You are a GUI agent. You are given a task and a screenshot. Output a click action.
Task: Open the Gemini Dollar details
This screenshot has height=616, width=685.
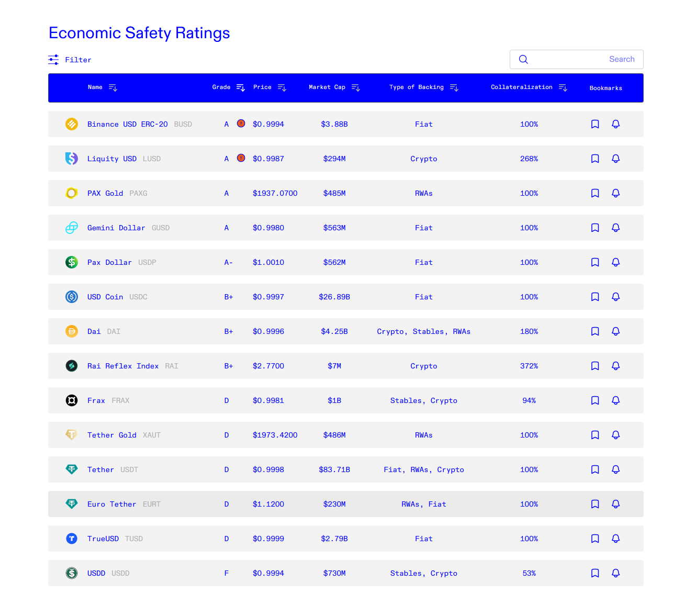[x=116, y=228]
